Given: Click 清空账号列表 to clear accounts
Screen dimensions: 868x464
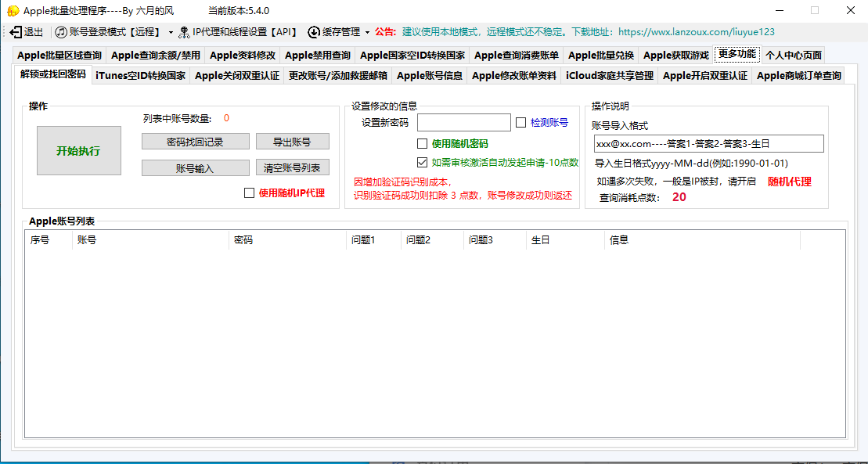Looking at the screenshot, I should [x=293, y=167].
